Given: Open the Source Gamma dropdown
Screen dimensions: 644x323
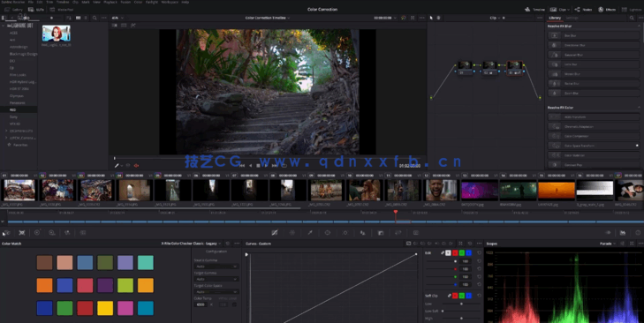Looking at the screenshot, I should tap(216, 267).
